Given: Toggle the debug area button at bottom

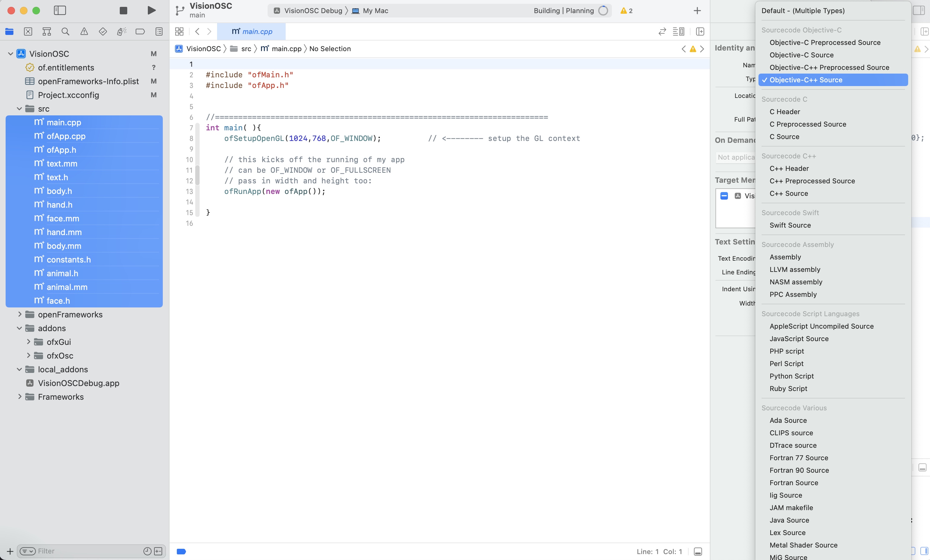Looking at the screenshot, I should [x=698, y=551].
